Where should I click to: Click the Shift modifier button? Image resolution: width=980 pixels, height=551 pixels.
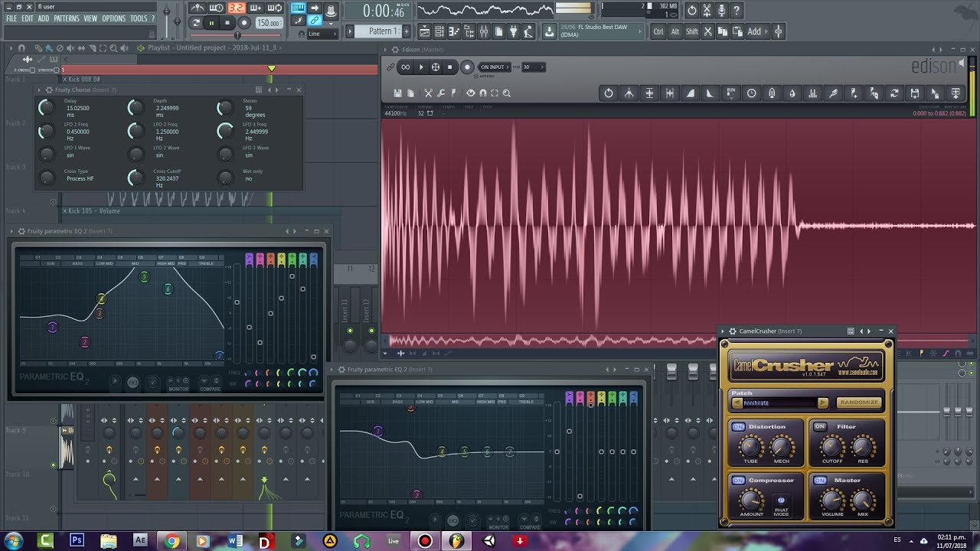click(692, 31)
